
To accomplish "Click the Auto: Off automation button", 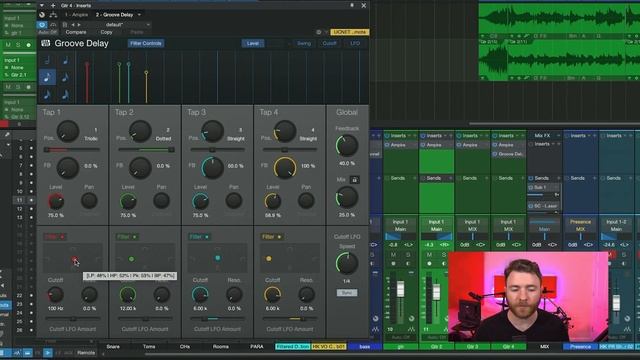I will pyautogui.click(x=49, y=32).
